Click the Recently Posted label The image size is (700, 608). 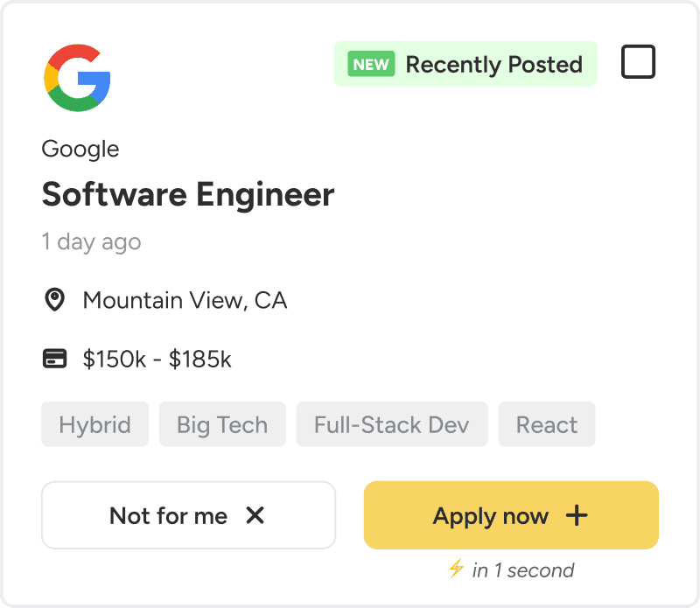tap(493, 64)
